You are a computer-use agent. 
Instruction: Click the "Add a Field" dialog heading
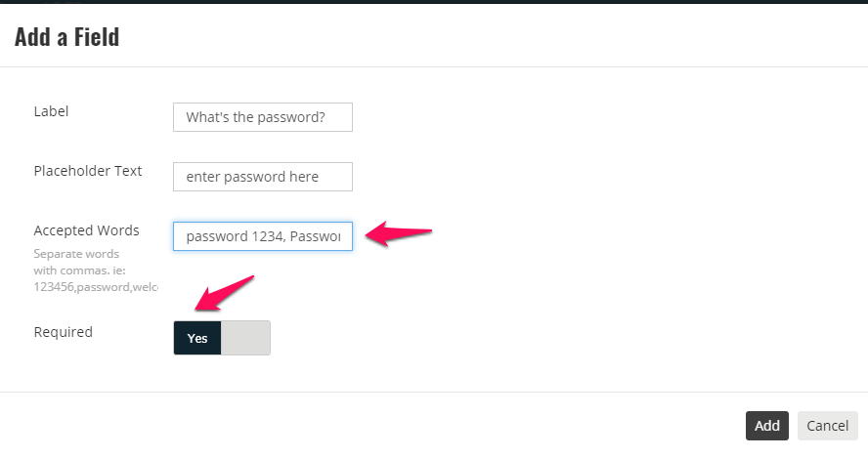tap(67, 37)
